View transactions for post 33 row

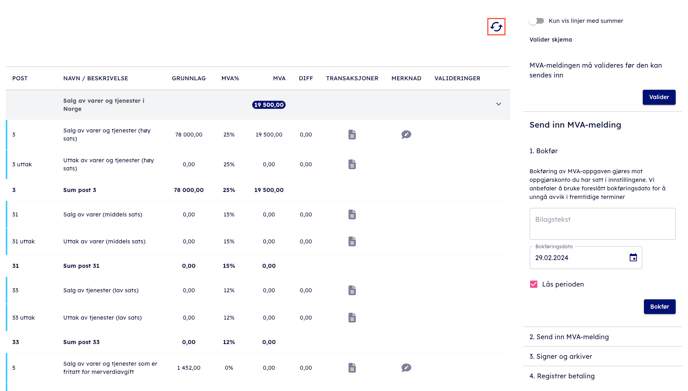pos(352,291)
